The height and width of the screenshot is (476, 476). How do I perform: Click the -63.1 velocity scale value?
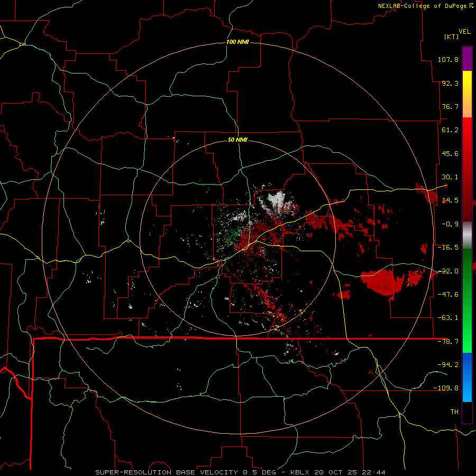448,318
